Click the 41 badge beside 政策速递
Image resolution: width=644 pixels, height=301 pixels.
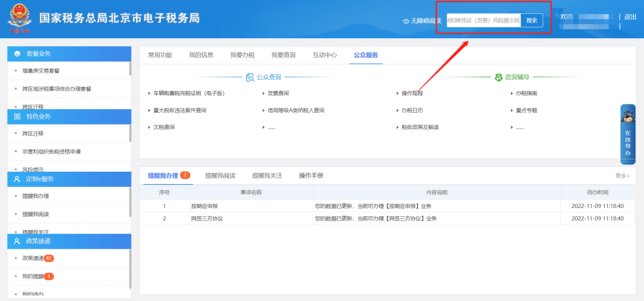[49, 258]
